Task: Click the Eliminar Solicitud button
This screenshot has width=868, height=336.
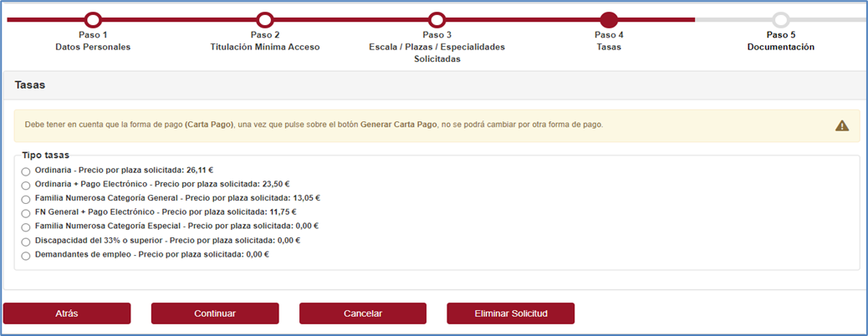Action: (510, 313)
